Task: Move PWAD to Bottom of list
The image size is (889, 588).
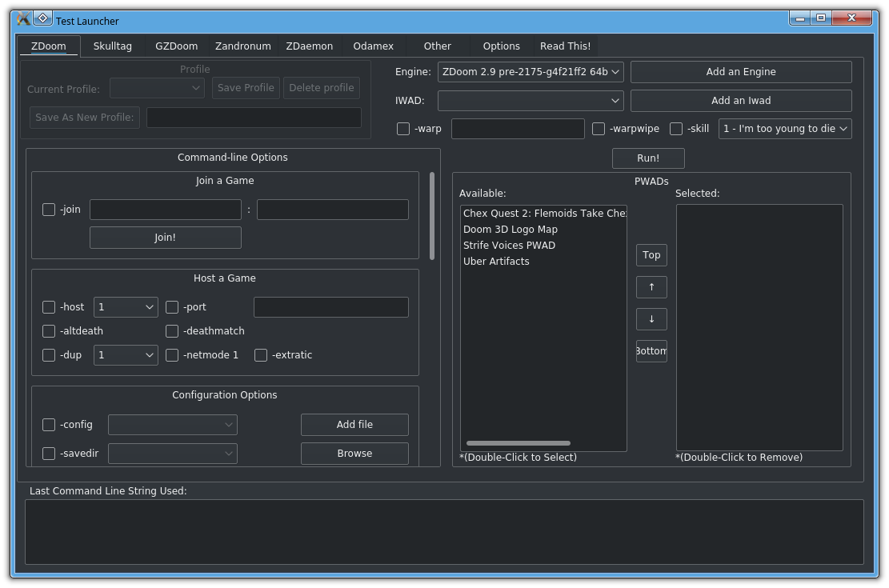Action: (651, 351)
